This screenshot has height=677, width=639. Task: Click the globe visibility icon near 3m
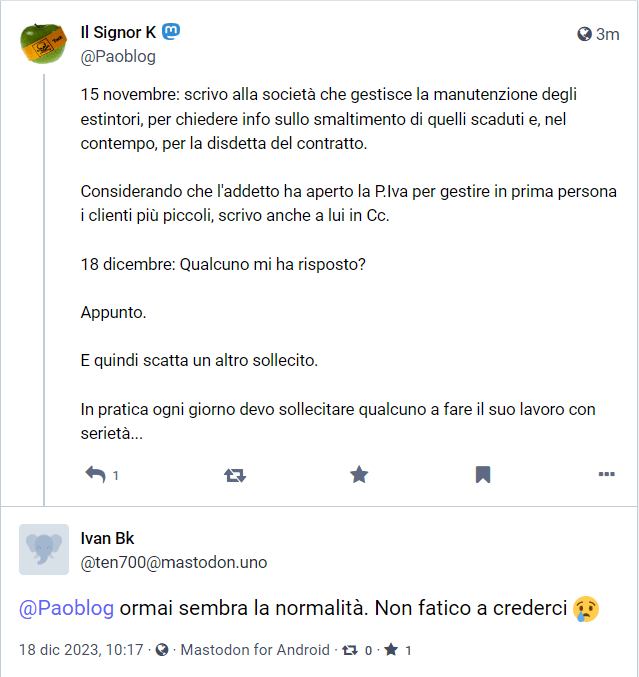point(585,34)
